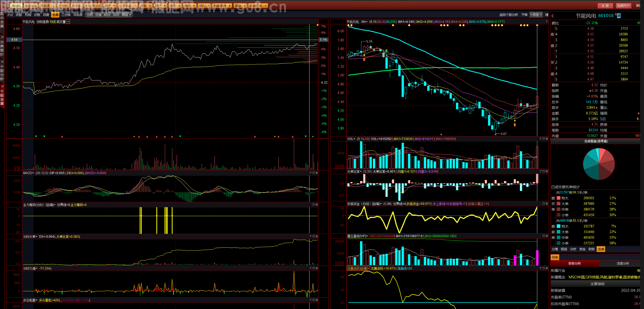
Task: Click the 低佣开户 button
Action: [623, 6]
